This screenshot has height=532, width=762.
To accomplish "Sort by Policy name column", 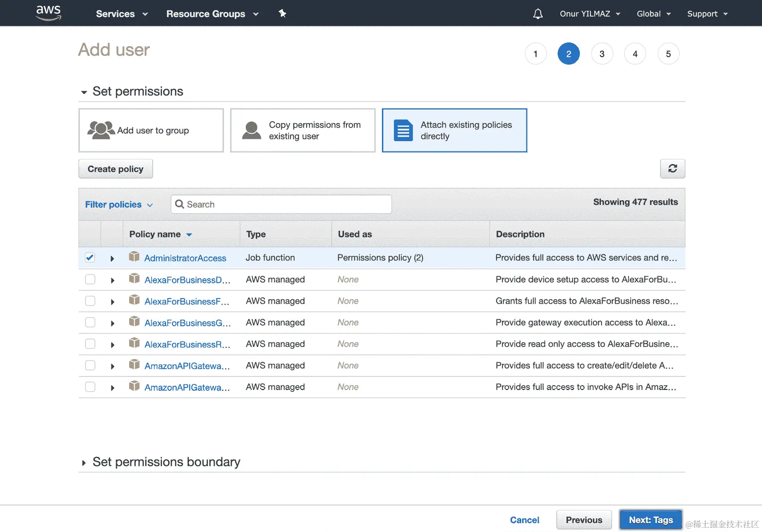I will [160, 234].
